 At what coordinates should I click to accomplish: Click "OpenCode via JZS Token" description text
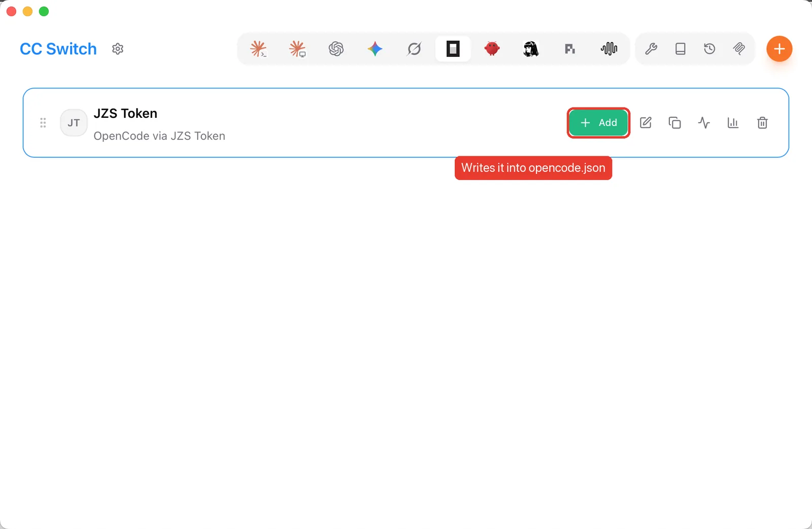pyautogui.click(x=159, y=136)
